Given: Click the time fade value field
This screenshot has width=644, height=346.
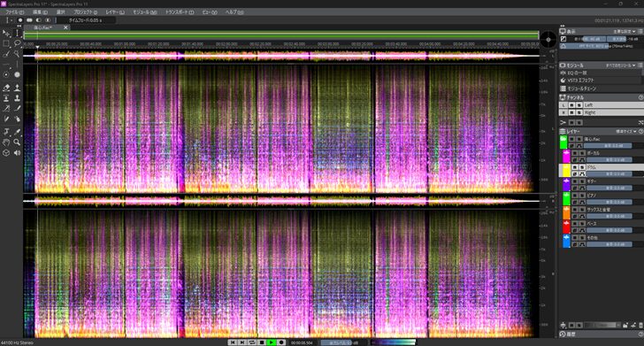Looking at the screenshot, I should pyautogui.click(x=86, y=19).
